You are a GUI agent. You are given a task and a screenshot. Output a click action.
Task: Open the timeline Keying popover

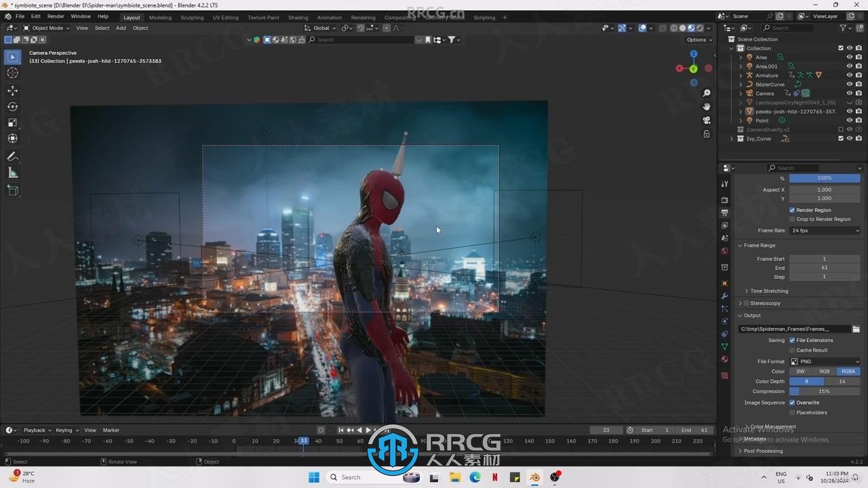coord(66,430)
